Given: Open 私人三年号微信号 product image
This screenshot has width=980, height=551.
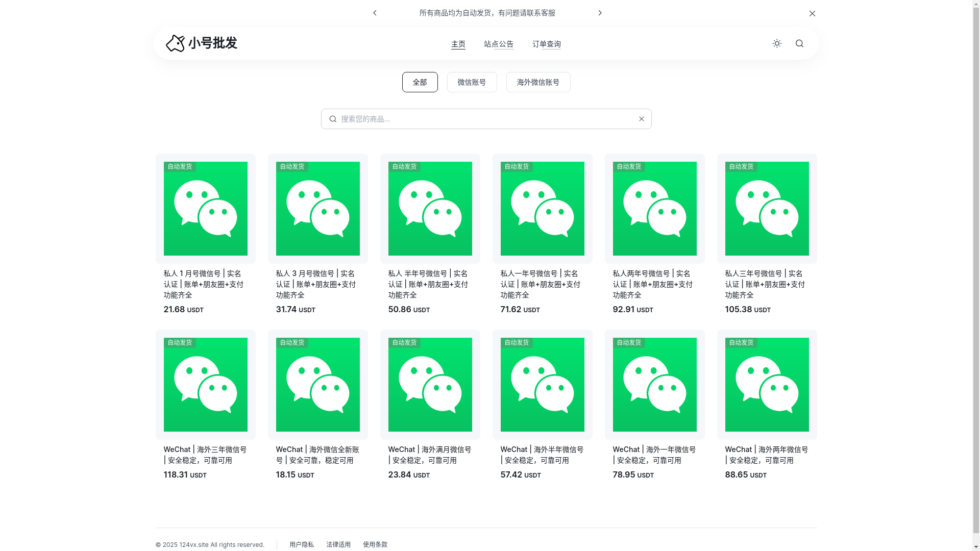Looking at the screenshot, I should pos(767,209).
